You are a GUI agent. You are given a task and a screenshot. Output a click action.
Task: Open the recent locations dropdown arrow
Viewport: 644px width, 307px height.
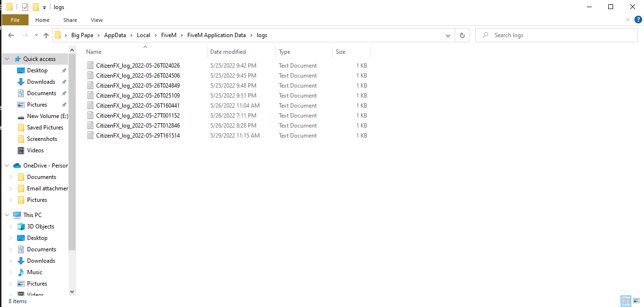tap(36, 36)
